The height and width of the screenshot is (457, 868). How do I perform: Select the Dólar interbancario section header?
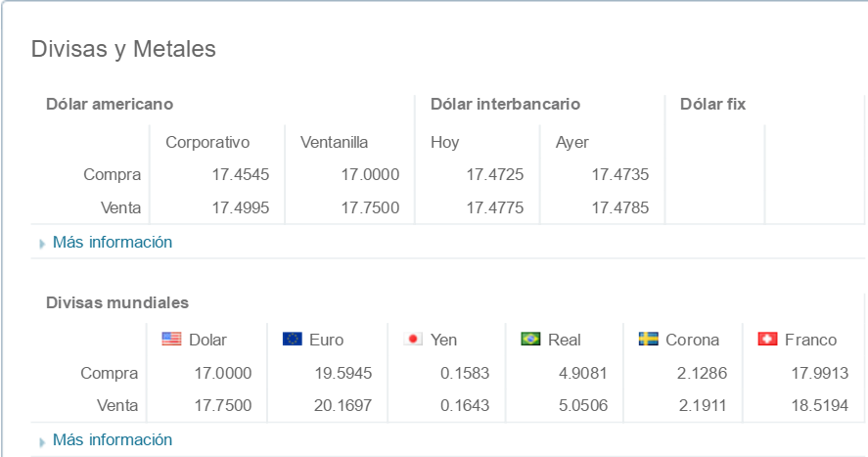(505, 104)
